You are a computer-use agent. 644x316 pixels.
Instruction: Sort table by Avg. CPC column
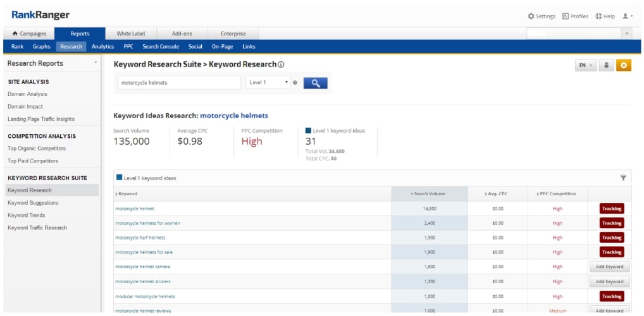pos(497,193)
